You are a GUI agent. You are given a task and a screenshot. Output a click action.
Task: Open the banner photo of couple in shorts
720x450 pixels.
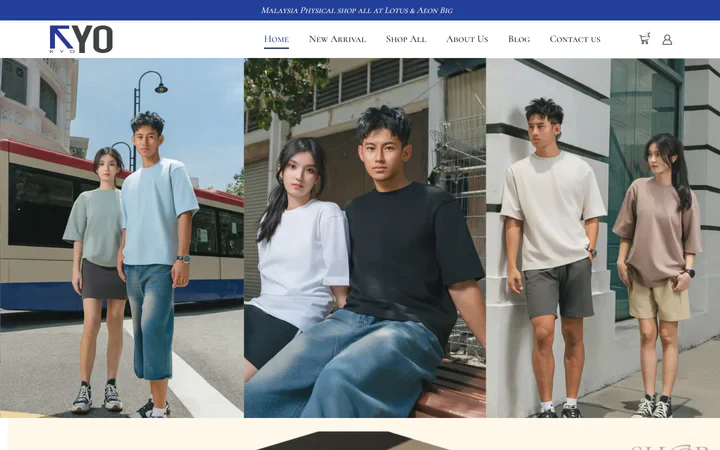point(603,238)
